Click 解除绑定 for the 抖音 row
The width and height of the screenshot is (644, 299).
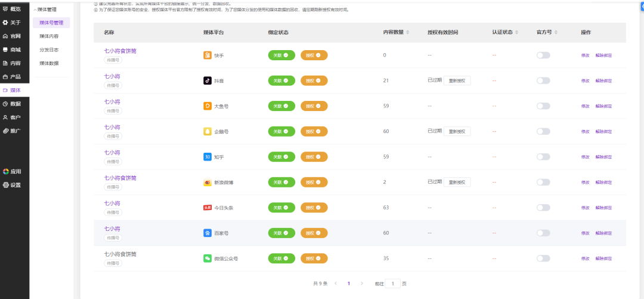click(x=603, y=81)
